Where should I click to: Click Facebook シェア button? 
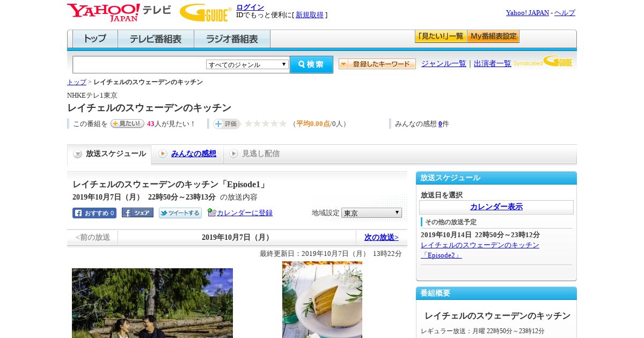(137, 212)
